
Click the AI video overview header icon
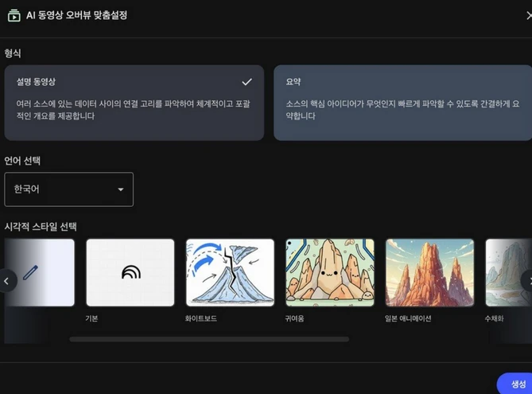pos(14,15)
